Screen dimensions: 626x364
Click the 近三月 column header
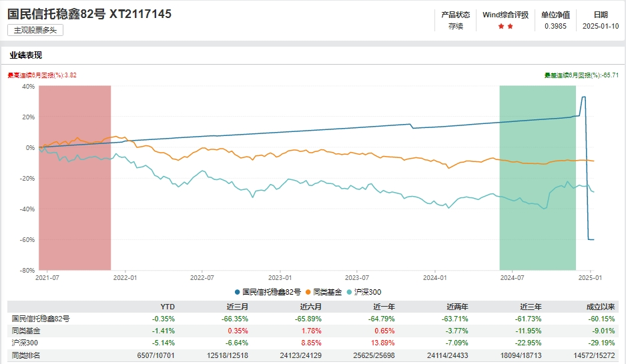pos(237,307)
